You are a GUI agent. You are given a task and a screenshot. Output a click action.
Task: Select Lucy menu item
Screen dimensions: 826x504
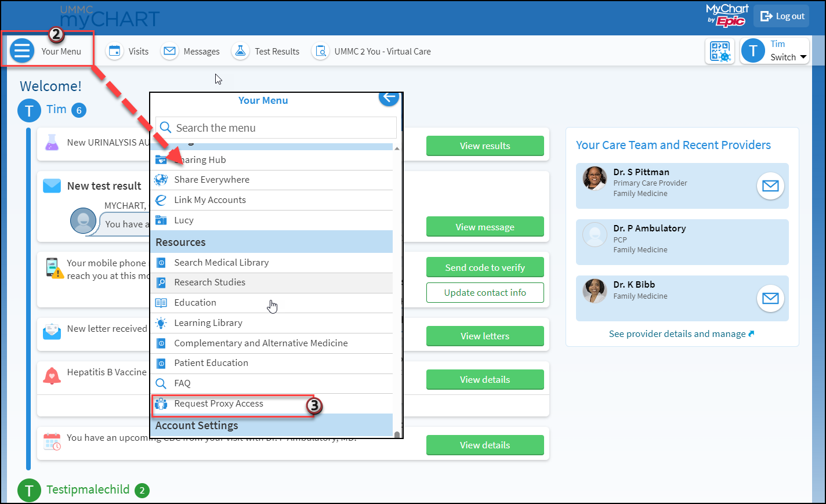tap(271, 220)
